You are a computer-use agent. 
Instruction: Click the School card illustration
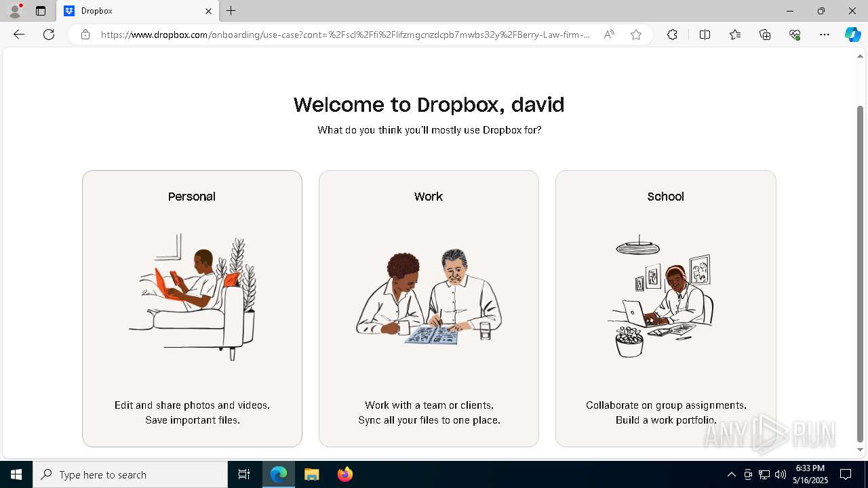tap(661, 297)
